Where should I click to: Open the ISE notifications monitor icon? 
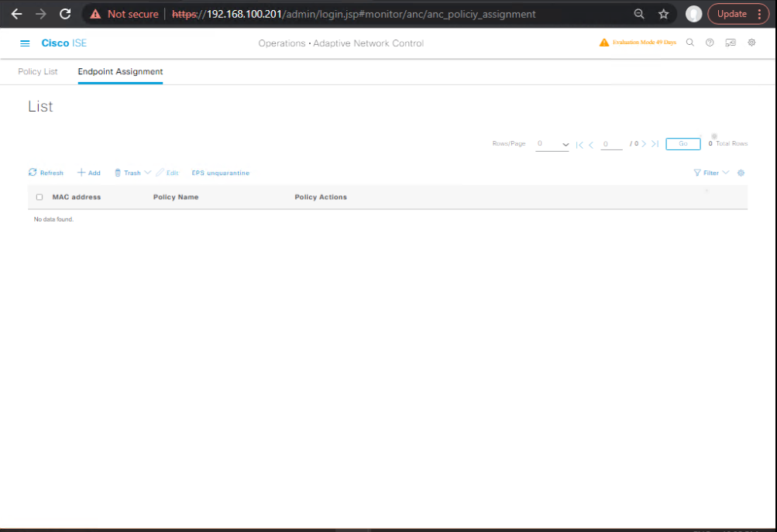[731, 43]
